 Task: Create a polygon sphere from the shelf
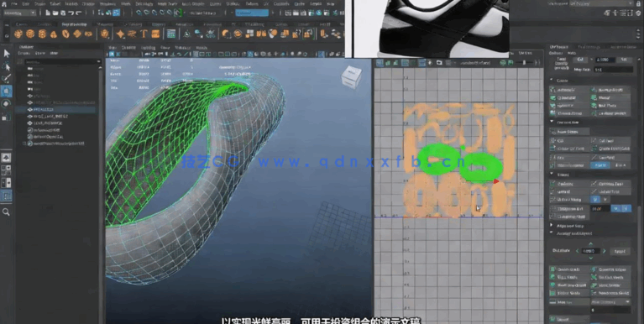click(x=18, y=34)
